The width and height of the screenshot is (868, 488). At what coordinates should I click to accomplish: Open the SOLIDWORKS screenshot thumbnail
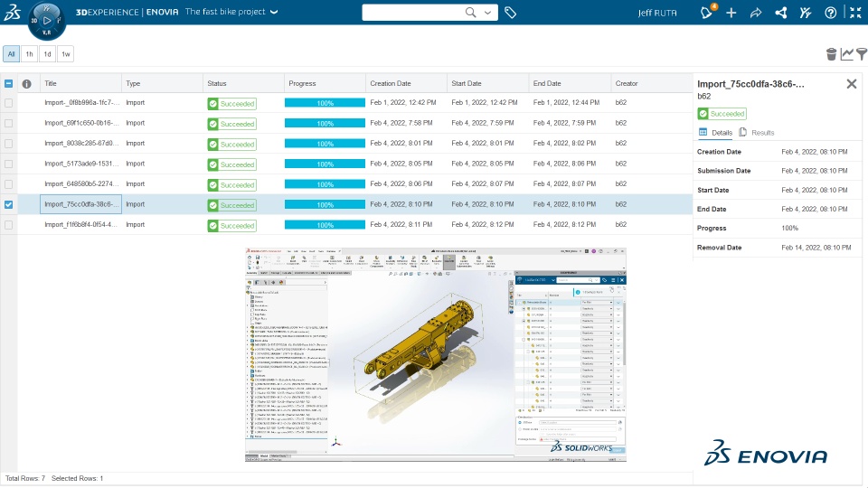436,354
